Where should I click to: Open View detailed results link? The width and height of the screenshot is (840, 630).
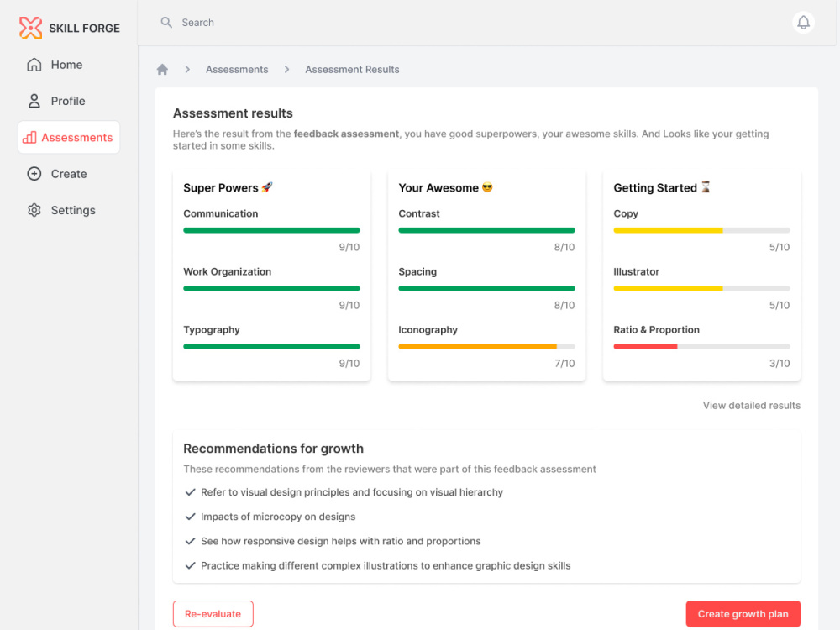[x=751, y=406]
